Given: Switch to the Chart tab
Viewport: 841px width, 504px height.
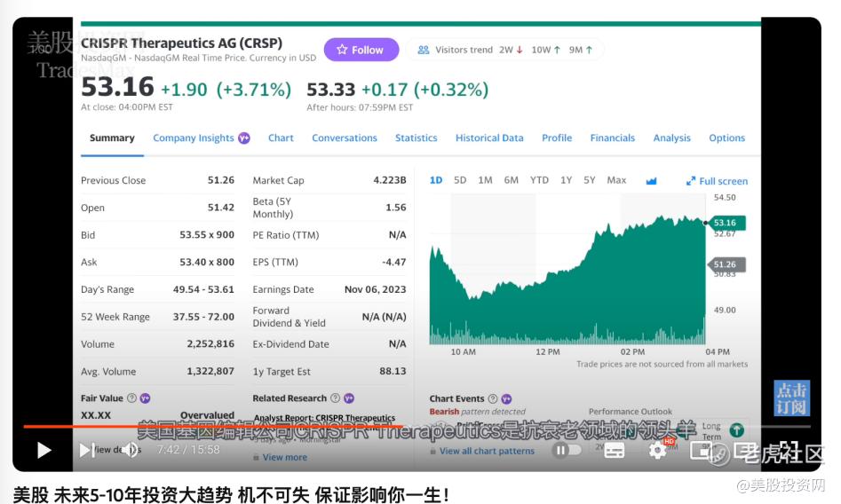Looking at the screenshot, I should pos(281,138).
